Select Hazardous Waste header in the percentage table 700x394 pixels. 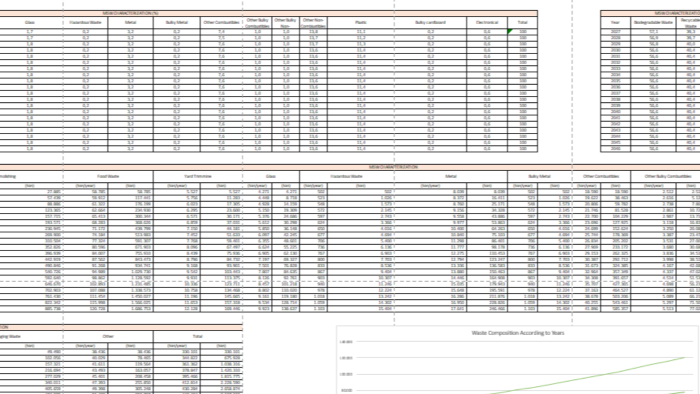click(86, 22)
